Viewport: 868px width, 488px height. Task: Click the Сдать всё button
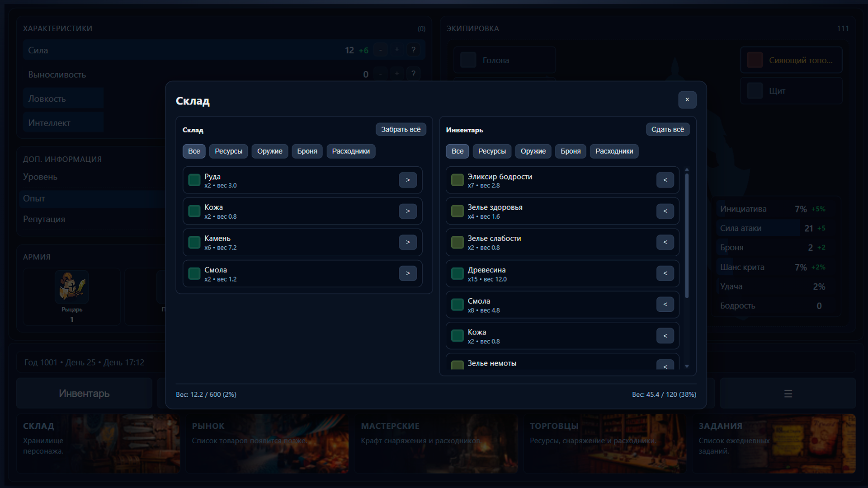[x=668, y=129]
